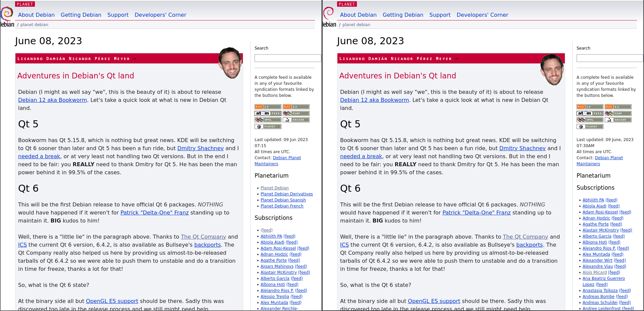The height and width of the screenshot is (311, 644).
Task: Click the Planet globe badge in left page
Action: (268, 126)
